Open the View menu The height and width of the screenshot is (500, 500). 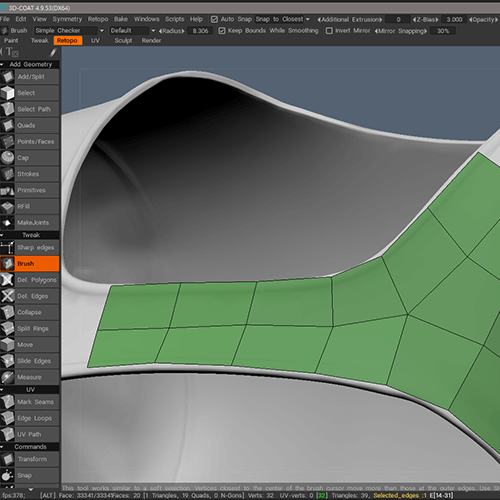coord(40,19)
